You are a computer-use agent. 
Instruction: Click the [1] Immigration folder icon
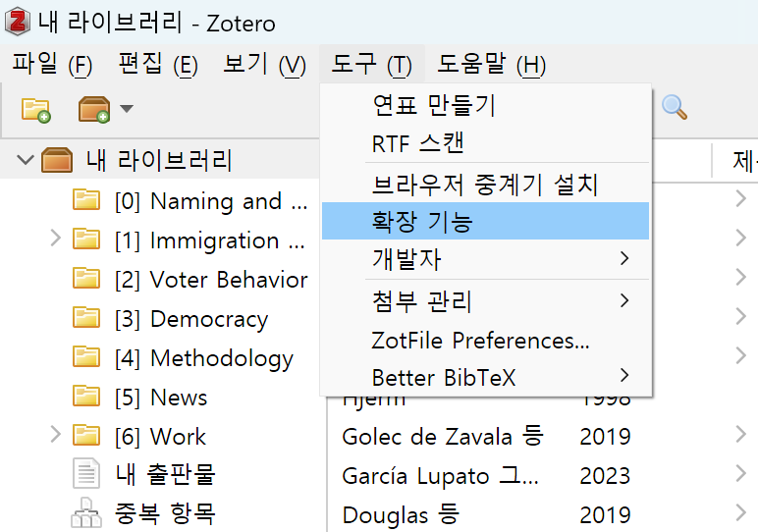tap(86, 239)
